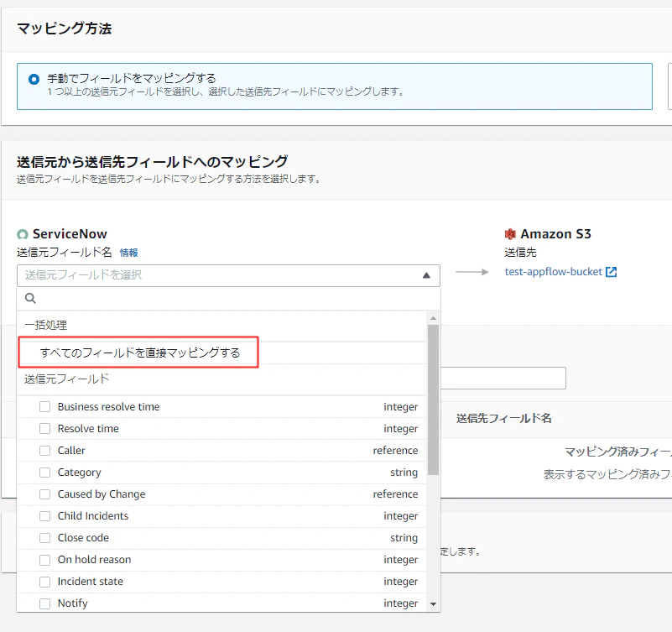This screenshot has height=632, width=672.
Task: Click the ServiceNow logo icon
Action: point(23,234)
